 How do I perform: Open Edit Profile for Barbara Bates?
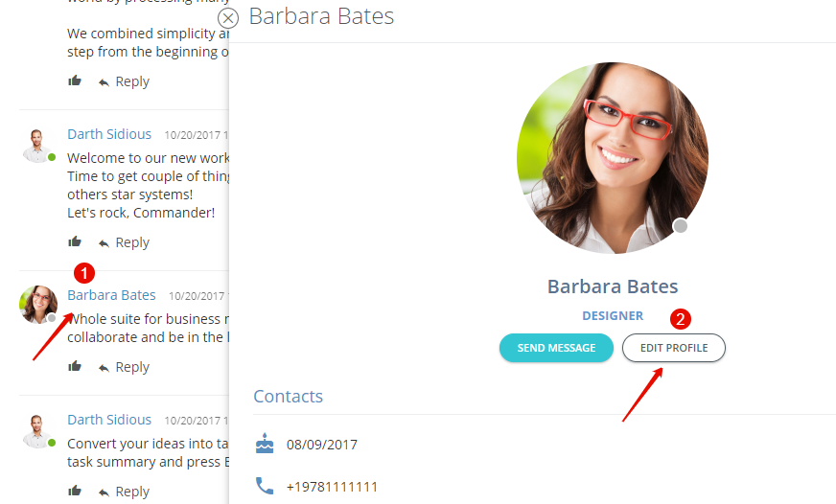click(674, 348)
